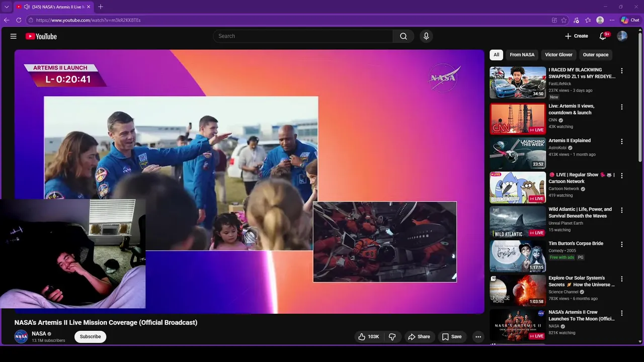This screenshot has width=644, height=362.
Task: Open the Artemis II Explained thumbnail
Action: click(518, 153)
